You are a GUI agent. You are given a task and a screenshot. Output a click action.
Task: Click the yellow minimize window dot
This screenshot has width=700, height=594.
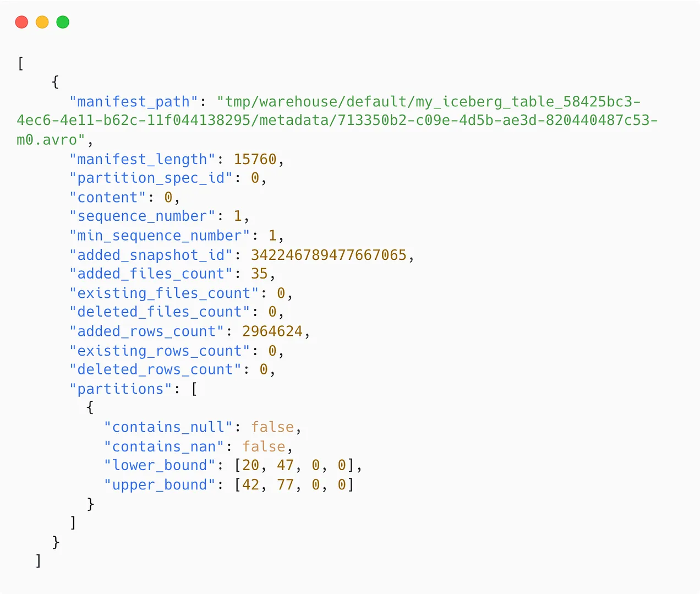pos(42,22)
